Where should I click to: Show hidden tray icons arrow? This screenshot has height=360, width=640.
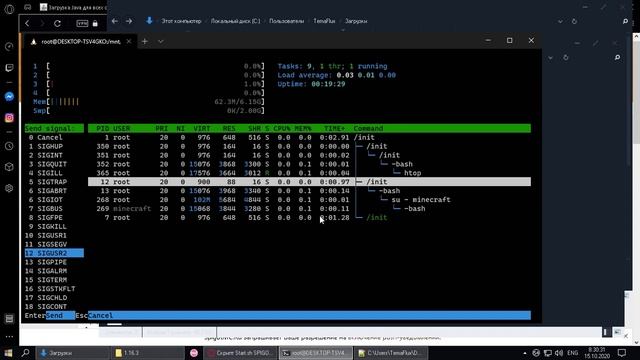(x=525, y=353)
